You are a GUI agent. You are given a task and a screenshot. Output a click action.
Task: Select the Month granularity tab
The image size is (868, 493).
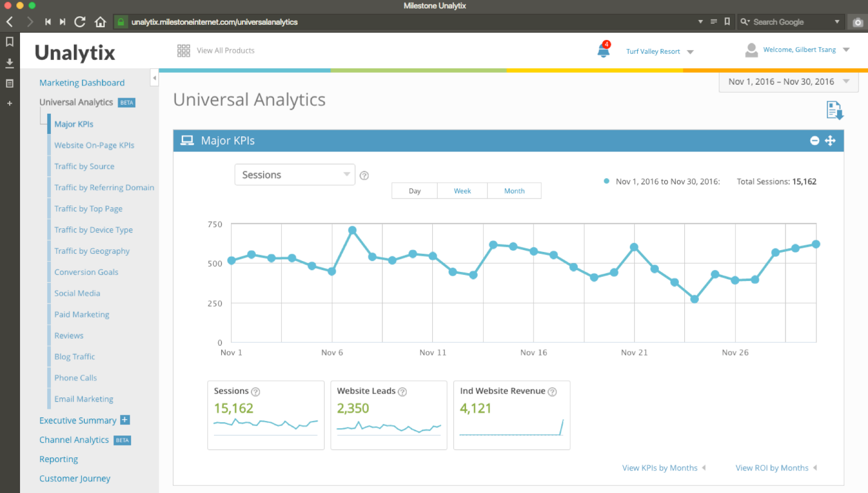point(515,191)
